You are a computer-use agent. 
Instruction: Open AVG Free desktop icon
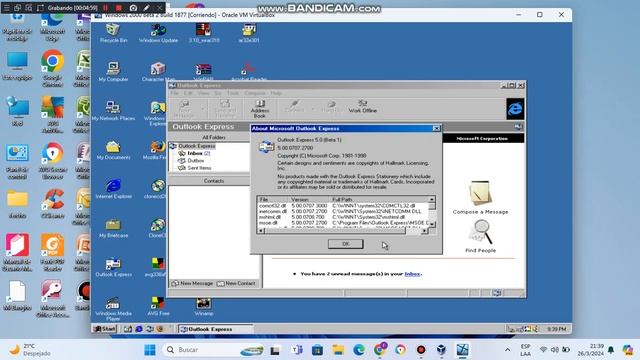(x=158, y=306)
